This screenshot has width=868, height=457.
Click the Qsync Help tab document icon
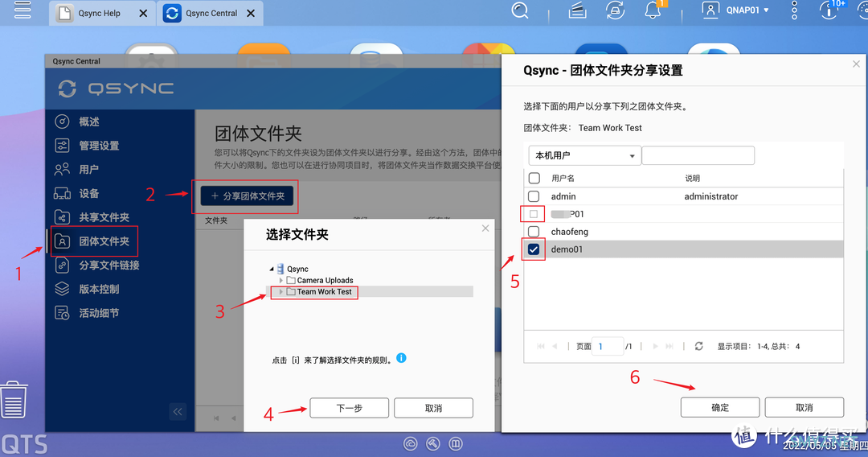click(65, 14)
